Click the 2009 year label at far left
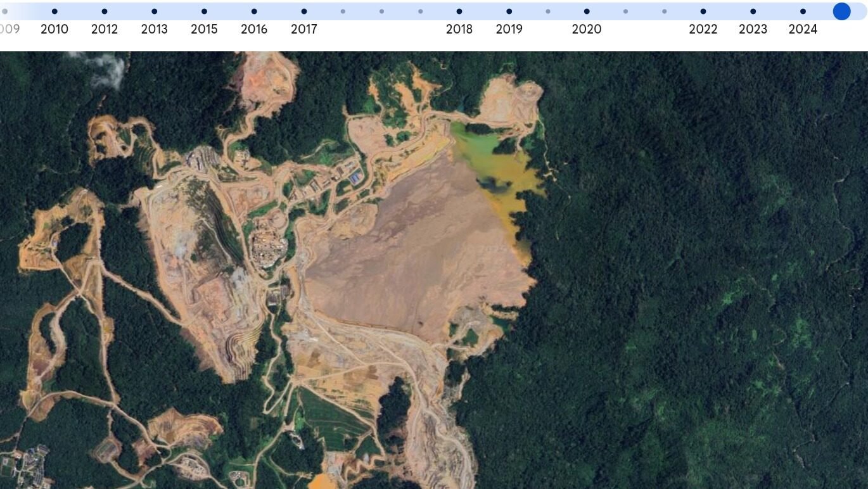This screenshot has height=489, width=868. (9, 29)
